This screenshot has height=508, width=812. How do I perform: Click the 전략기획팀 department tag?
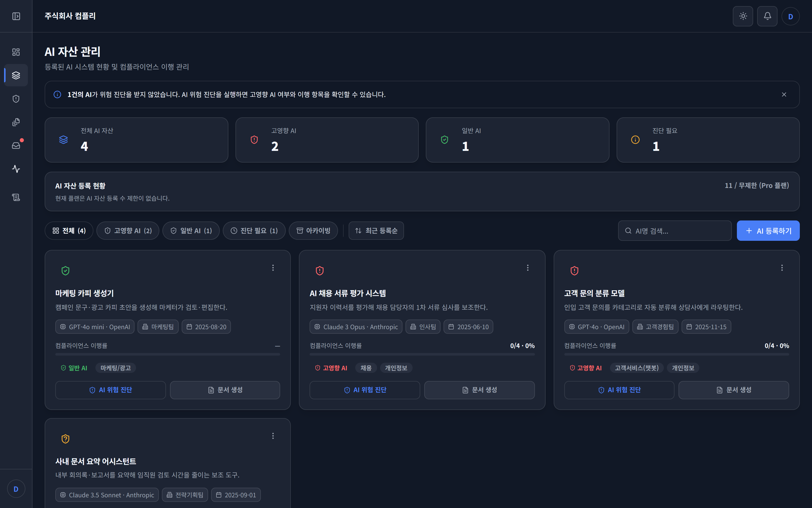(185, 495)
